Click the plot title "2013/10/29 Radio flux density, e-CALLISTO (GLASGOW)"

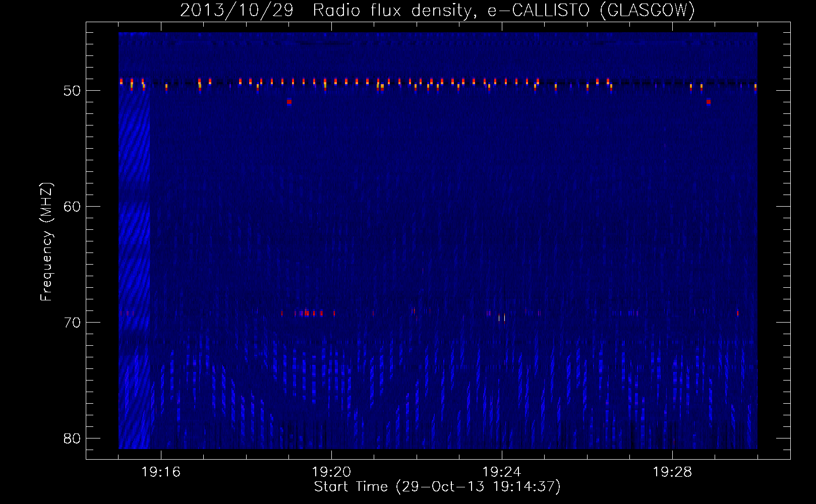coord(437,10)
